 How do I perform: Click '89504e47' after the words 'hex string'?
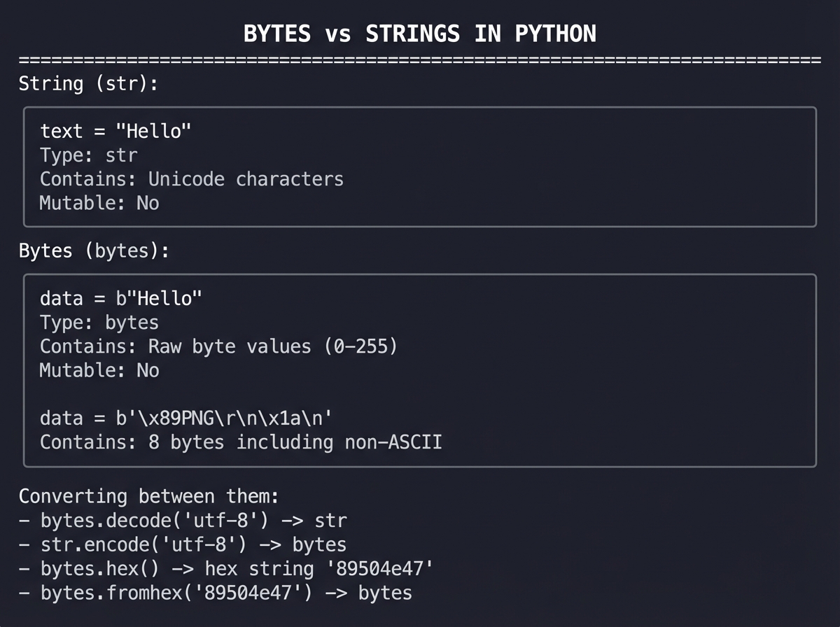click(380, 568)
